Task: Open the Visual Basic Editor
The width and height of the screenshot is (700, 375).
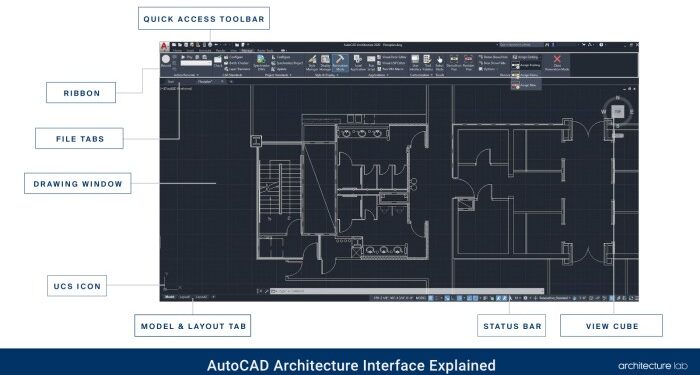Action: point(392,57)
